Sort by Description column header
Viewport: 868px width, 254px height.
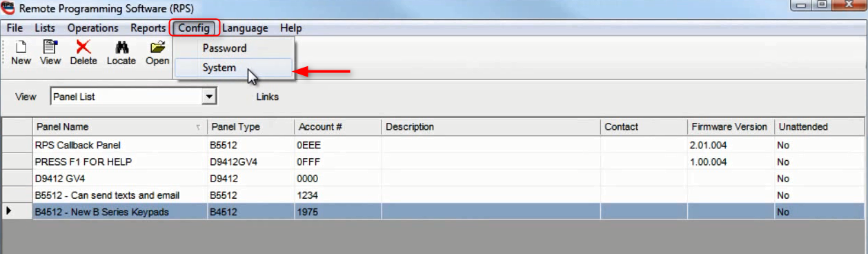pyautogui.click(x=491, y=127)
